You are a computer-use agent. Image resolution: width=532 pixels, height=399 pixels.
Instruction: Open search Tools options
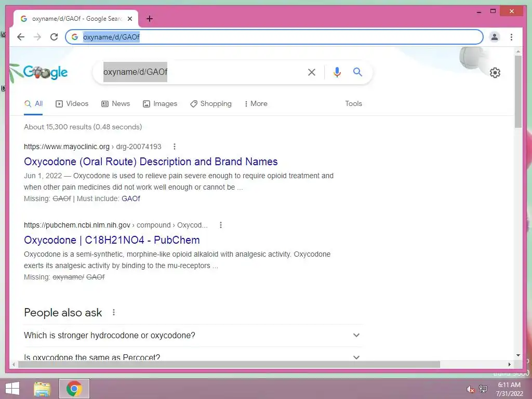(x=353, y=103)
